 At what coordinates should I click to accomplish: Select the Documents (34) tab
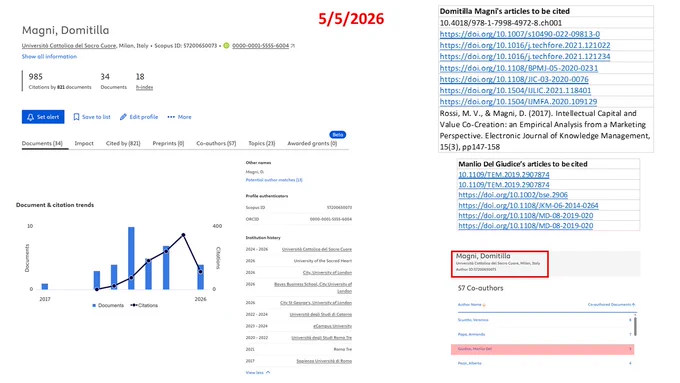pyautogui.click(x=42, y=143)
